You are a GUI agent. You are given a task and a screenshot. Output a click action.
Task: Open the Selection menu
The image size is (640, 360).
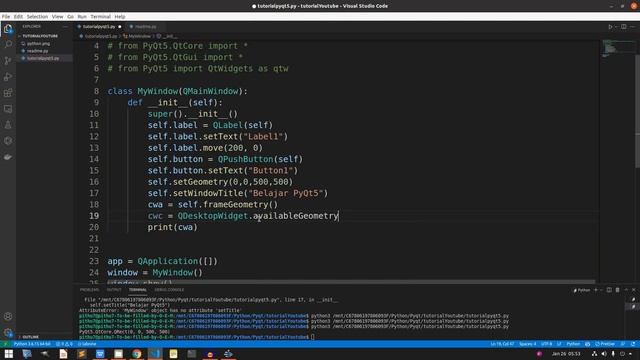37,17
